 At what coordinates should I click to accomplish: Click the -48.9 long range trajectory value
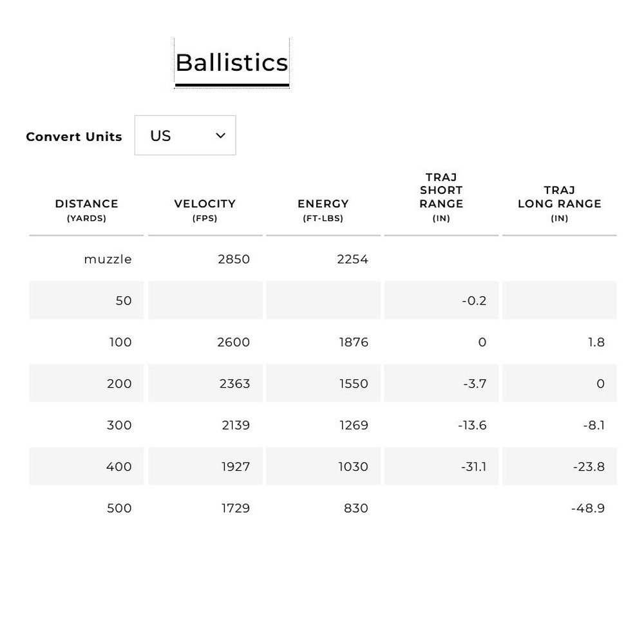[588, 508]
